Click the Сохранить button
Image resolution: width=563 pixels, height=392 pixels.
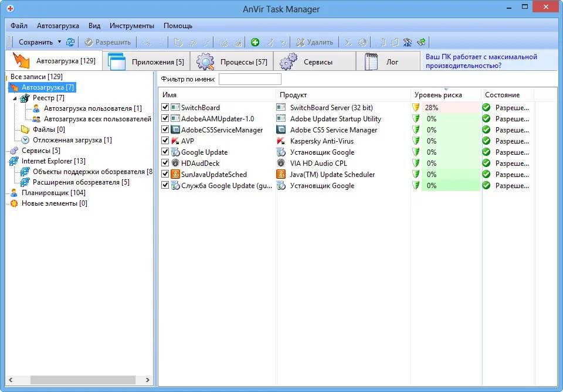(36, 42)
